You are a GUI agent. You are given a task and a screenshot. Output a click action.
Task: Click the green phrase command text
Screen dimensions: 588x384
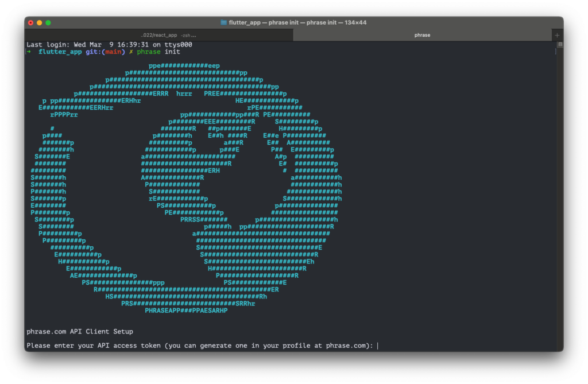(148, 51)
